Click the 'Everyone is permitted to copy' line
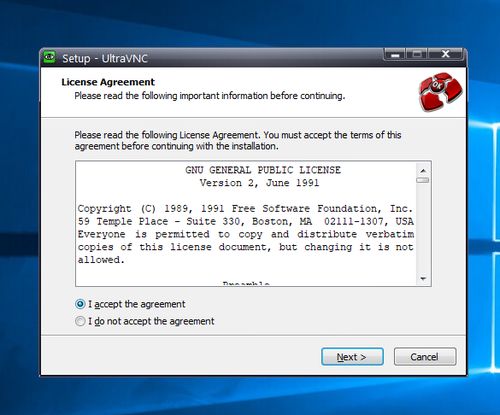Screen dimensions: 500x415 pos(246,234)
